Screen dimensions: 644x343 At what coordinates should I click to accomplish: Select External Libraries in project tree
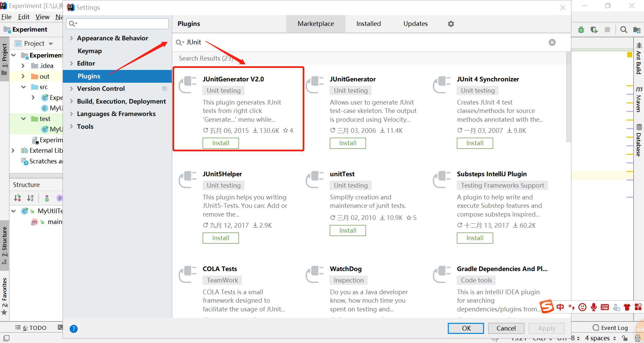point(42,151)
